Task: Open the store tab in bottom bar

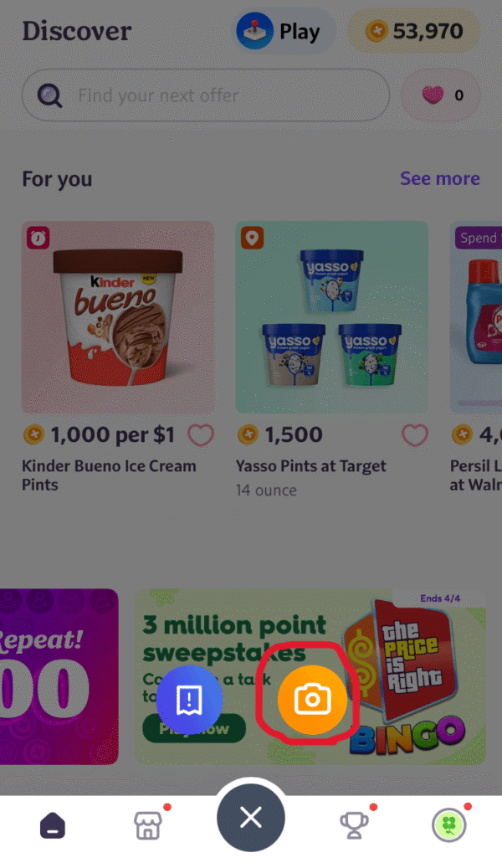Action: coord(148,825)
